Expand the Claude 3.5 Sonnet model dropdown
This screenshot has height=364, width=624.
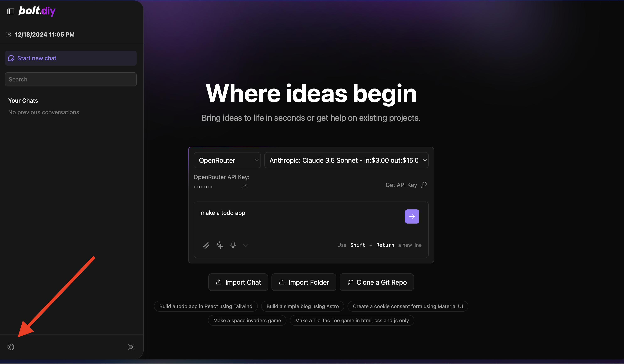click(x=346, y=160)
